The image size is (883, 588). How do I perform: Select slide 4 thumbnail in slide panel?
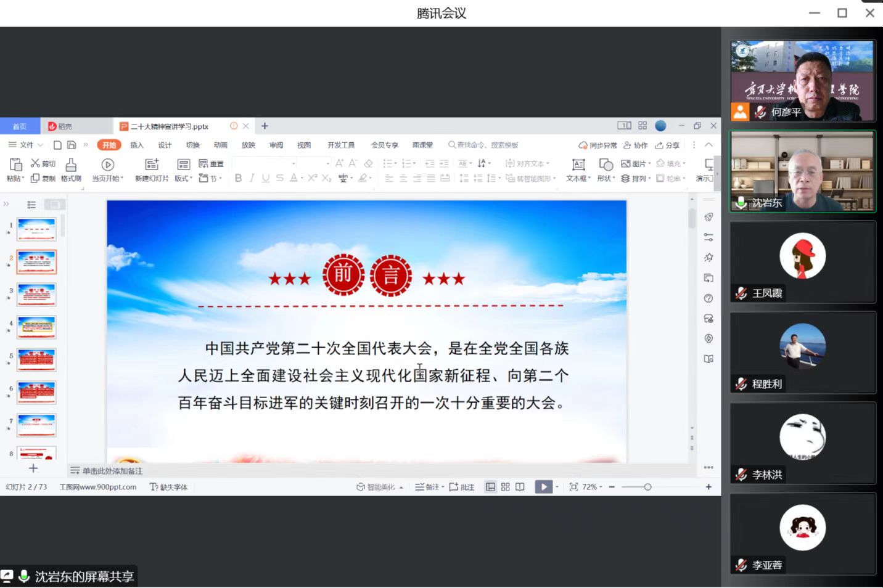(x=36, y=327)
